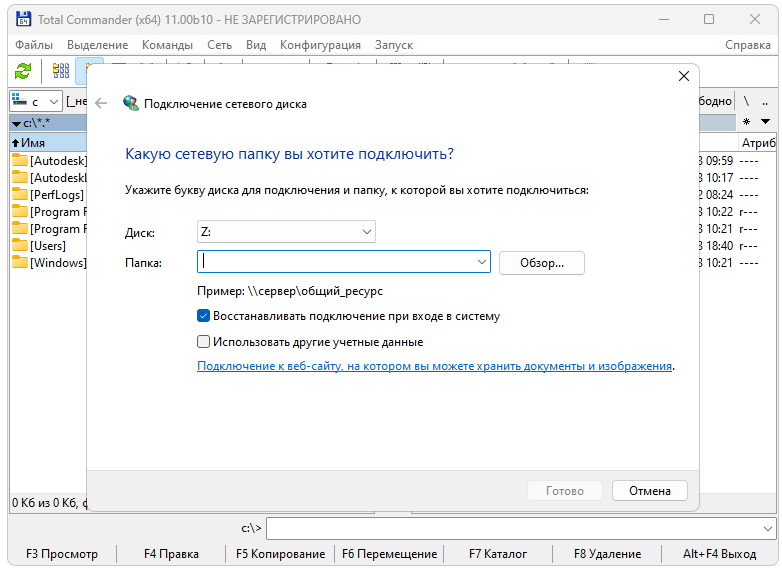This screenshot has height=569, width=782.
Task: Click the Alt+F4 Выход button
Action: coord(719,554)
